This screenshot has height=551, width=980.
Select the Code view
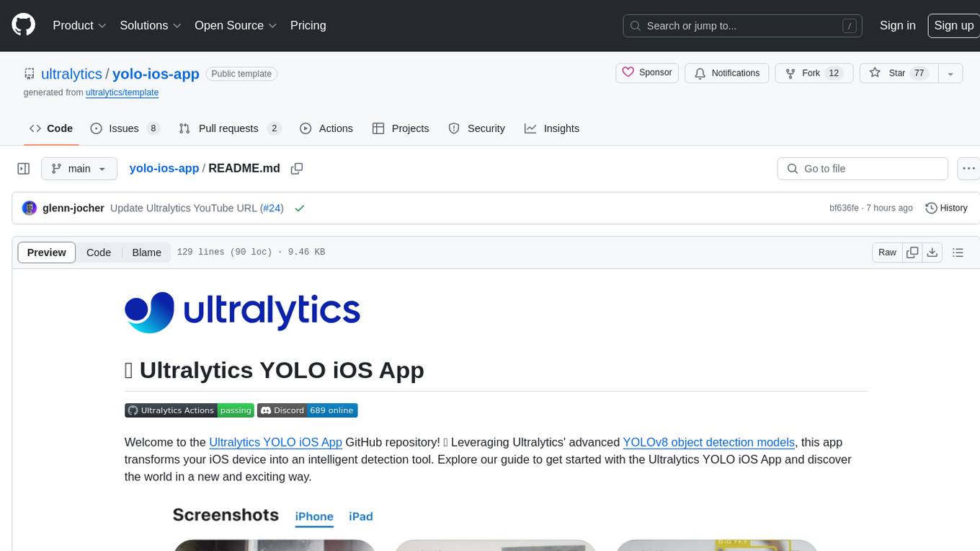[x=99, y=252]
